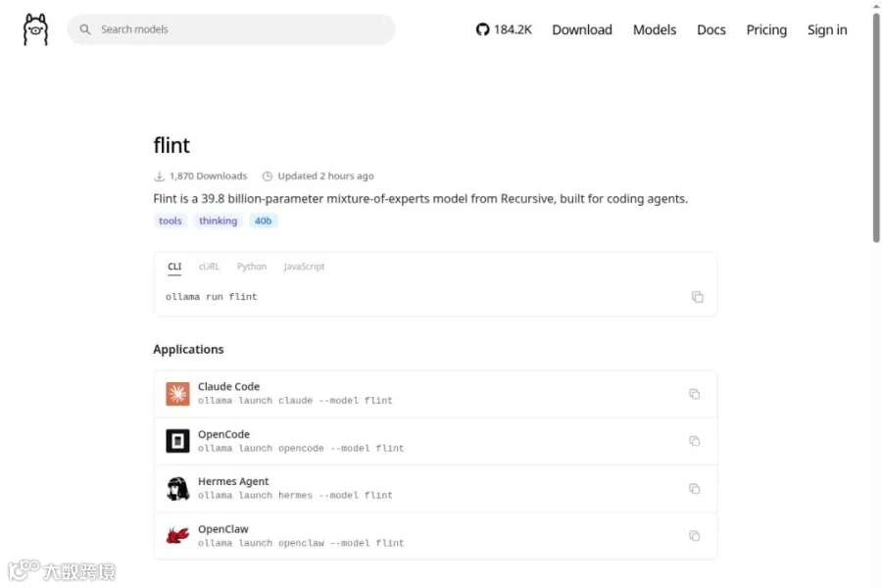Click 'ollama launch hermes --model flint' text
The width and height of the screenshot is (882, 588).
[295, 496]
